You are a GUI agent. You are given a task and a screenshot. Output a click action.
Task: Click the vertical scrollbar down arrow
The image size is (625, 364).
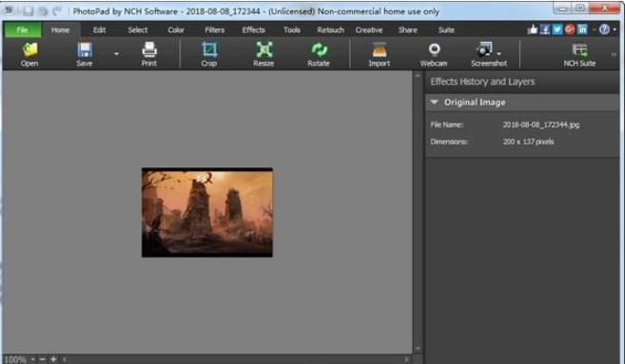click(x=418, y=349)
